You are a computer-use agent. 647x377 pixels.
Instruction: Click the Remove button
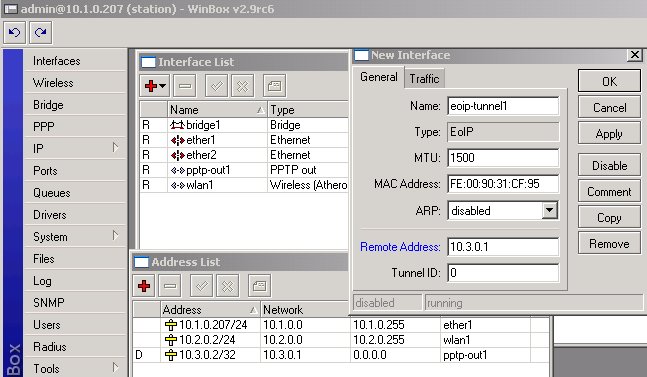[609, 243]
